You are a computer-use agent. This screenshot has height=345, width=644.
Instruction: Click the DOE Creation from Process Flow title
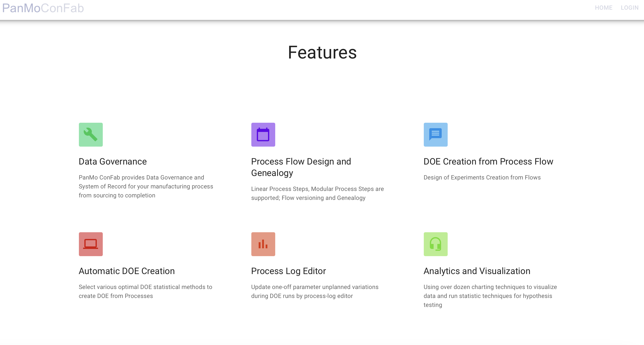pos(488,162)
